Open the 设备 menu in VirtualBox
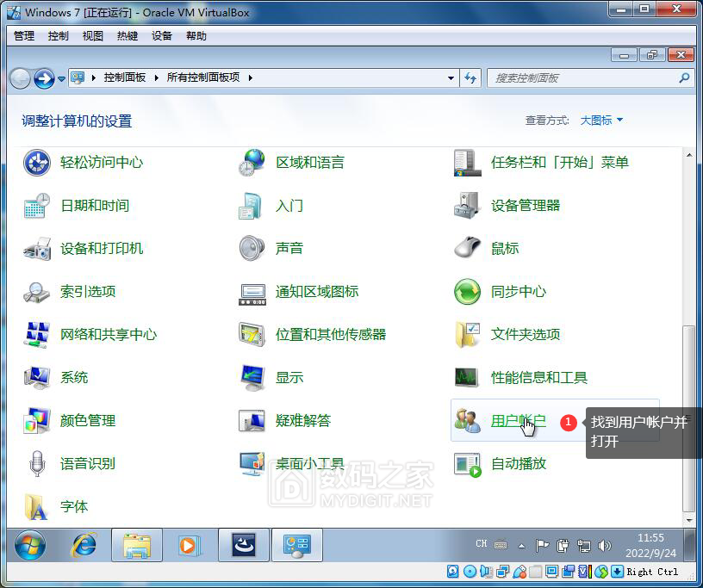703x588 pixels. (x=162, y=36)
